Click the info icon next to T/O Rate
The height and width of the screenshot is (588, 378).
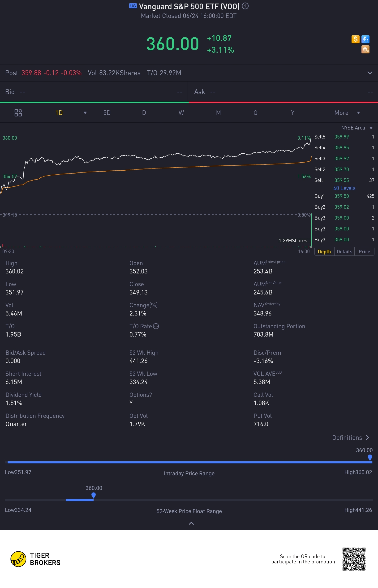click(x=156, y=326)
